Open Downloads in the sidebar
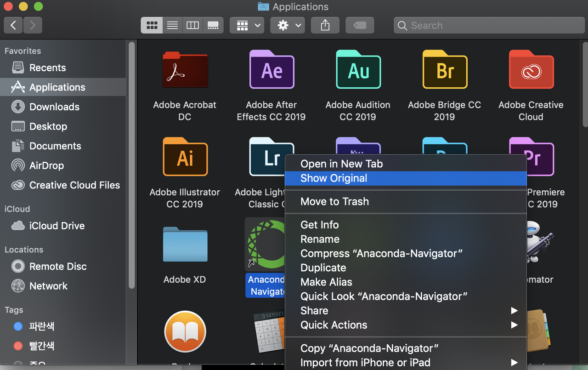Screen dimensions: 588x370 point(63,107)
